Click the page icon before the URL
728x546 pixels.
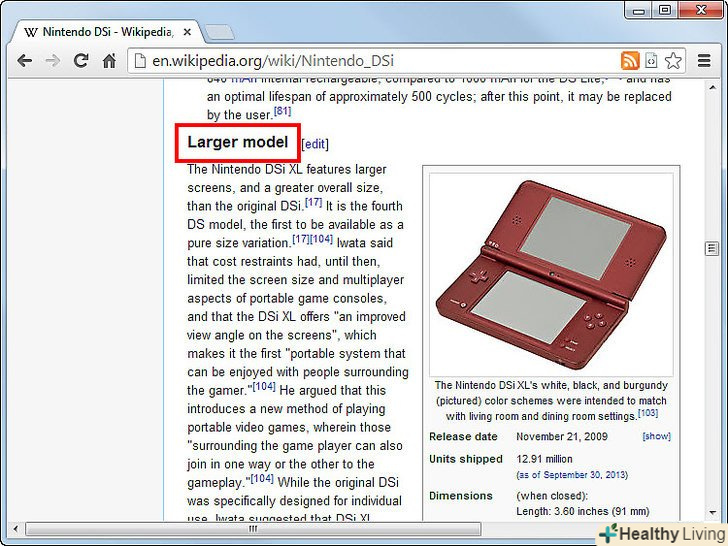point(140,61)
